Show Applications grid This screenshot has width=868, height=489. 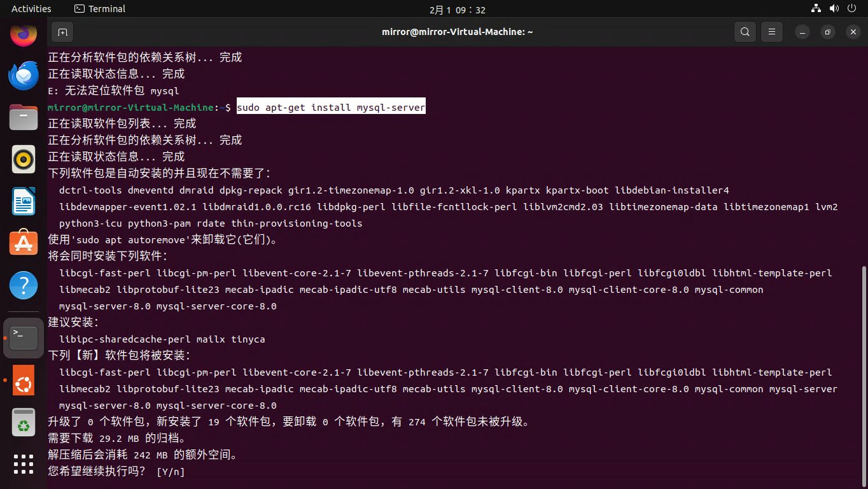click(24, 464)
